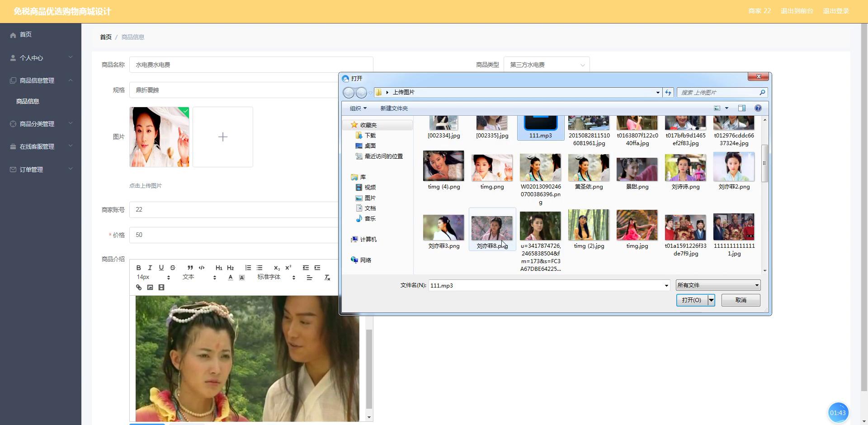The width and height of the screenshot is (868, 425).
Task: Open the 组织 menu in file dialog
Action: click(x=358, y=109)
